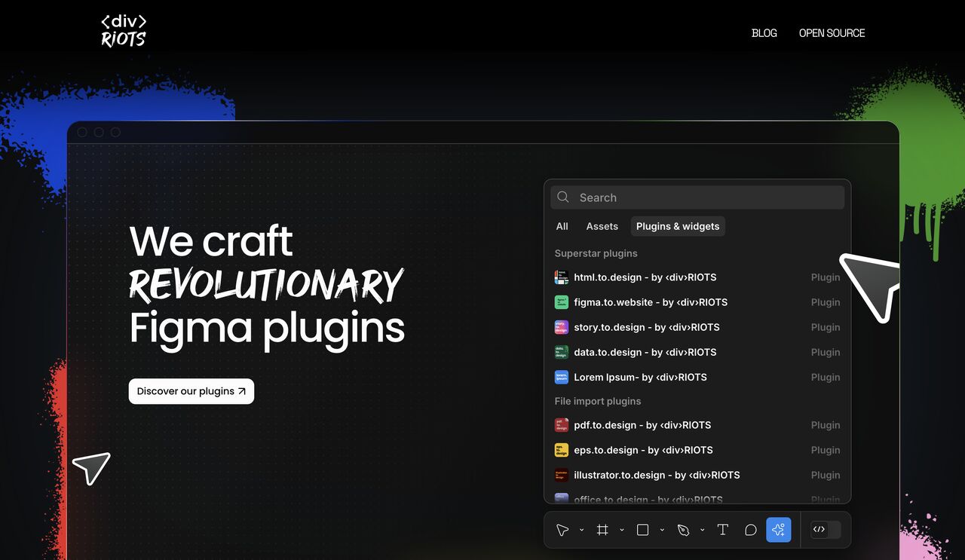965x560 pixels.
Task: Switch to the All tab
Action: (x=562, y=226)
